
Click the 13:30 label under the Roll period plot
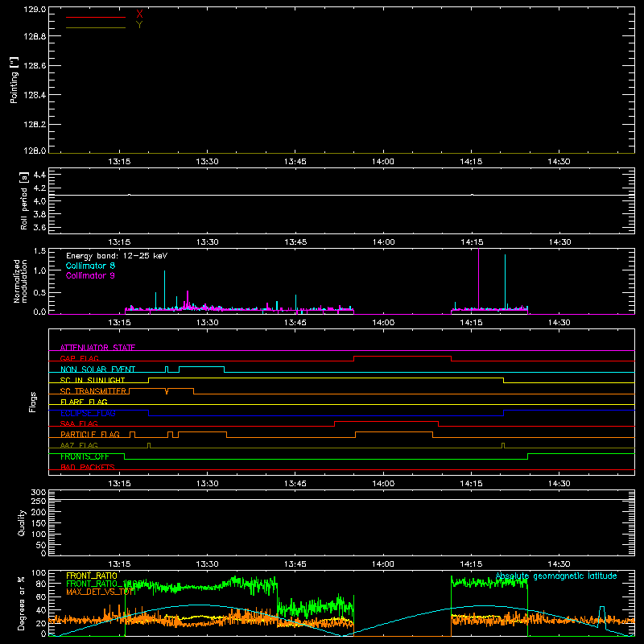208,242
